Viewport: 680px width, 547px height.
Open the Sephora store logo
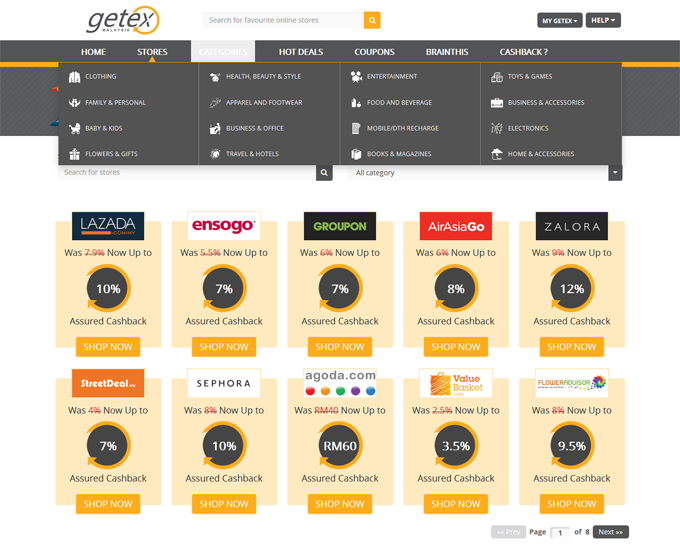(224, 383)
